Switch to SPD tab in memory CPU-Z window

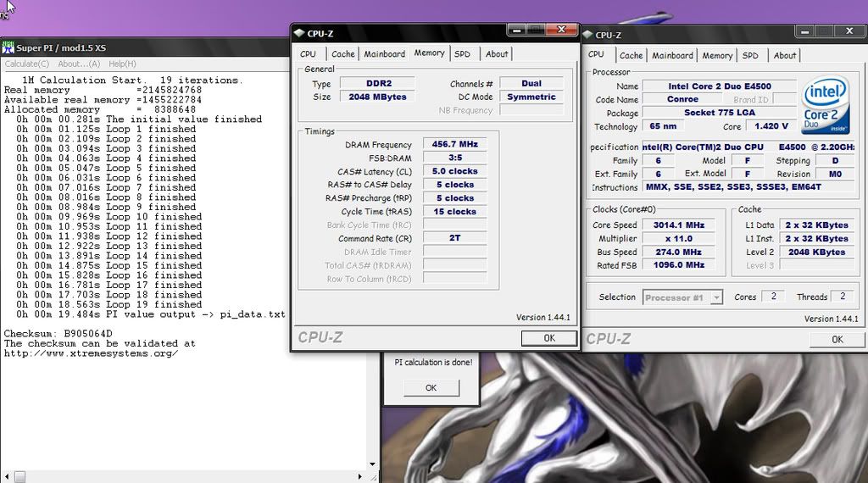click(x=462, y=54)
